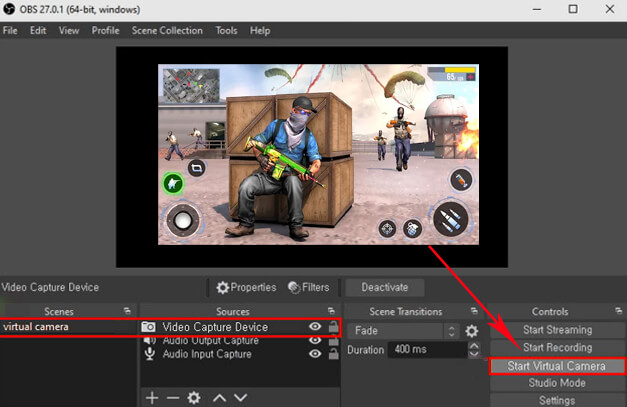Decrease transition duration with down stepper

pyautogui.click(x=474, y=354)
